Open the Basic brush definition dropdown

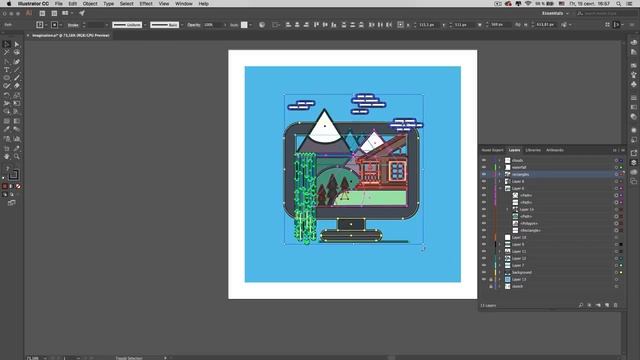coord(182,25)
